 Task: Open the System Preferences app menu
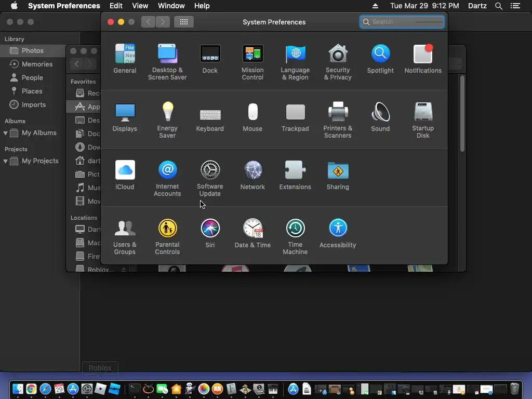click(64, 6)
